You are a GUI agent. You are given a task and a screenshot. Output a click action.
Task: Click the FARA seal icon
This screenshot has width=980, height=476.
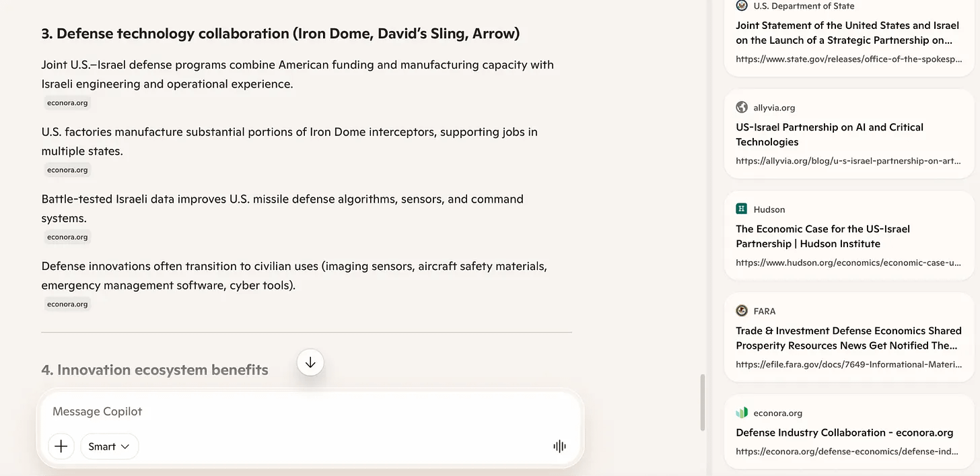point(742,311)
